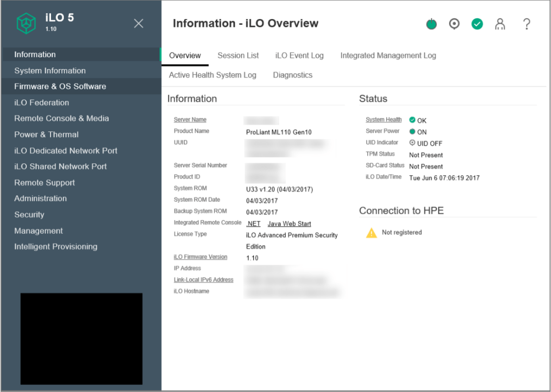Viewport: 551px width, 392px height.
Task: Open Firmware & OS Software in sidebar
Action: (x=60, y=87)
